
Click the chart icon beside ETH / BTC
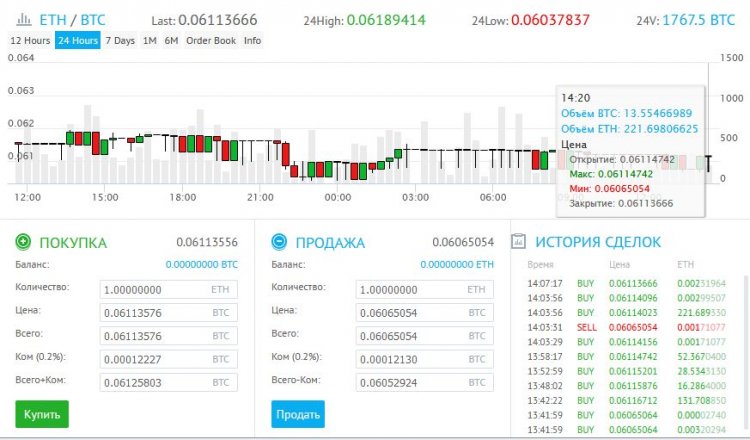23,19
